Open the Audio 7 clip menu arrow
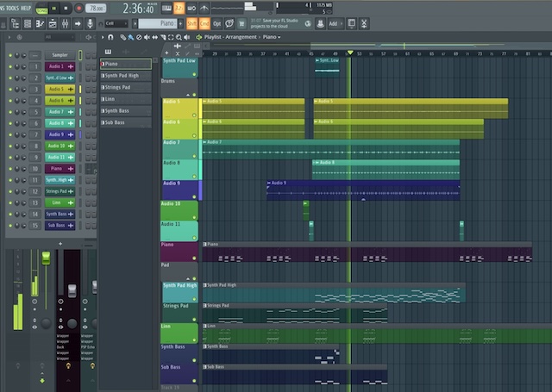 (204, 142)
